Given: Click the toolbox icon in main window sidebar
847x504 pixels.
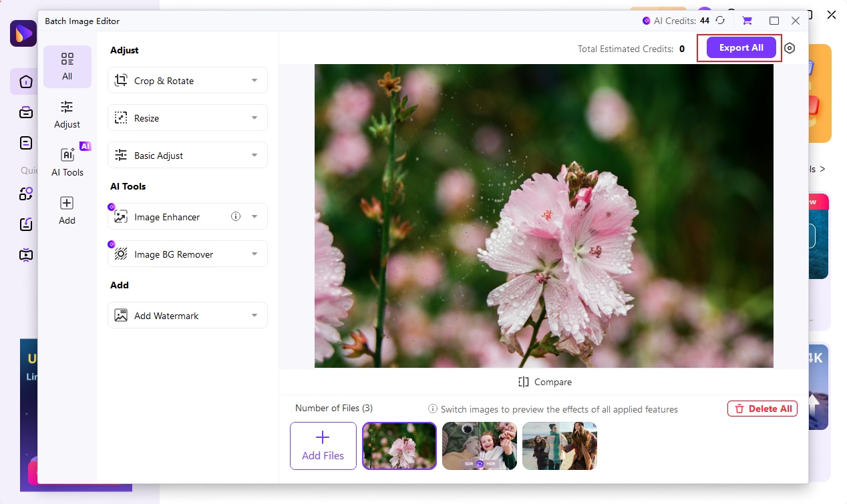Looking at the screenshot, I should (25, 112).
